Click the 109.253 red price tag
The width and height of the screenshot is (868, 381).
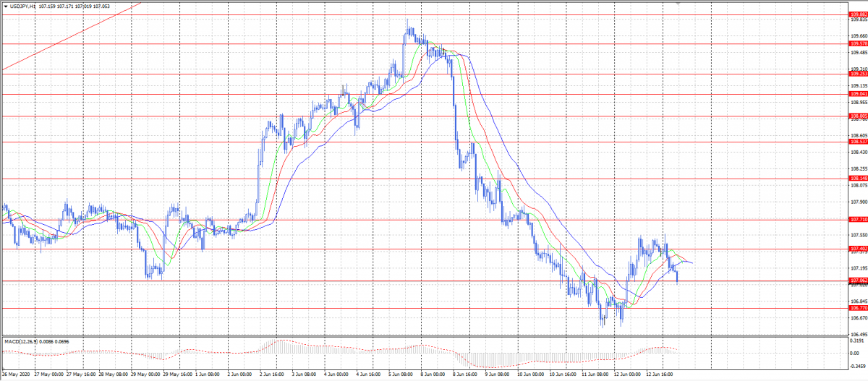[x=859, y=74]
